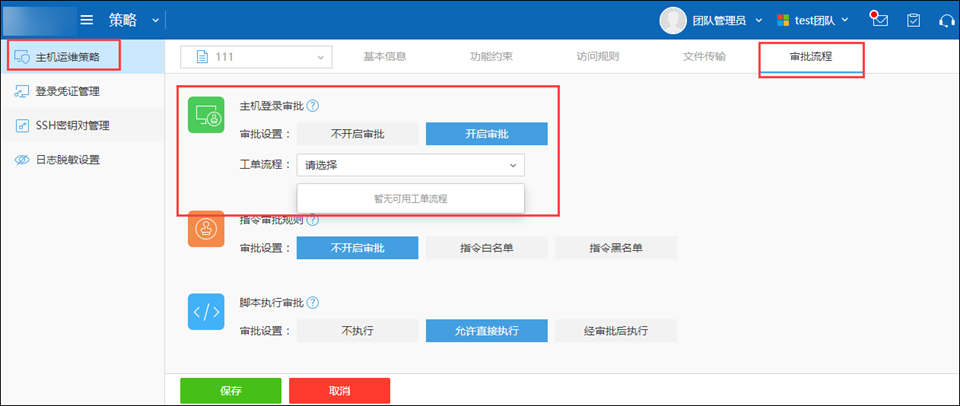Select 主机运维策略 in the sidebar

pos(83,58)
